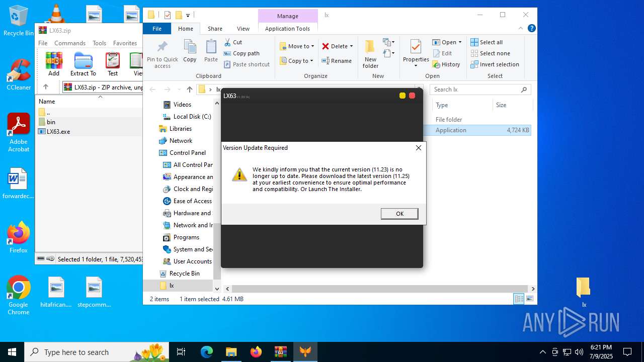Open the Quick Access Toolbar dropdown arrow

188,15
